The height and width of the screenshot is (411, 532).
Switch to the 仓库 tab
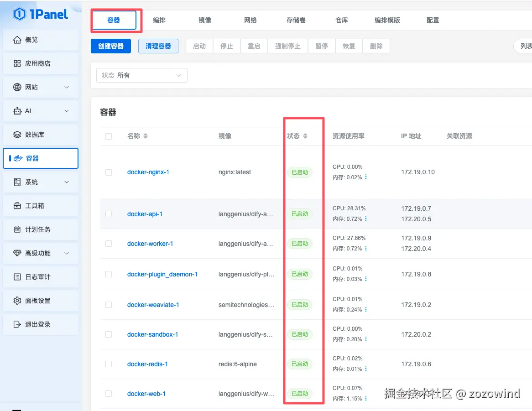coord(342,20)
